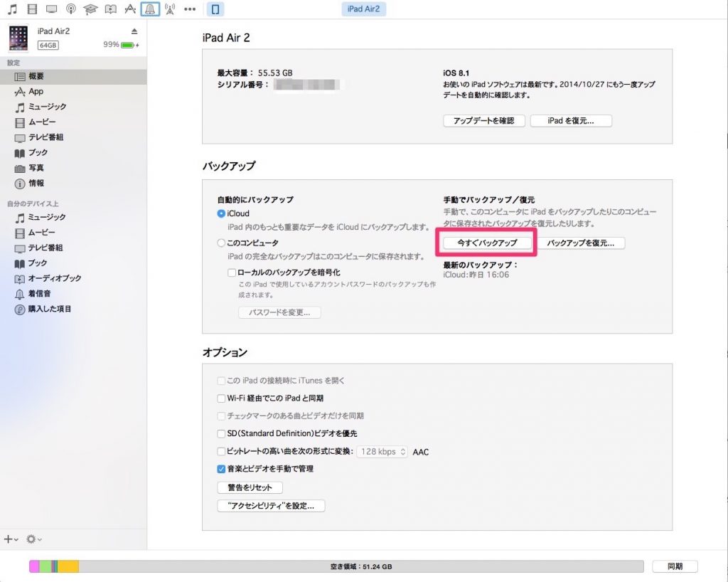This screenshot has width=728, height=582.
Task: Click 警告をリセット button
Action: tap(250, 487)
